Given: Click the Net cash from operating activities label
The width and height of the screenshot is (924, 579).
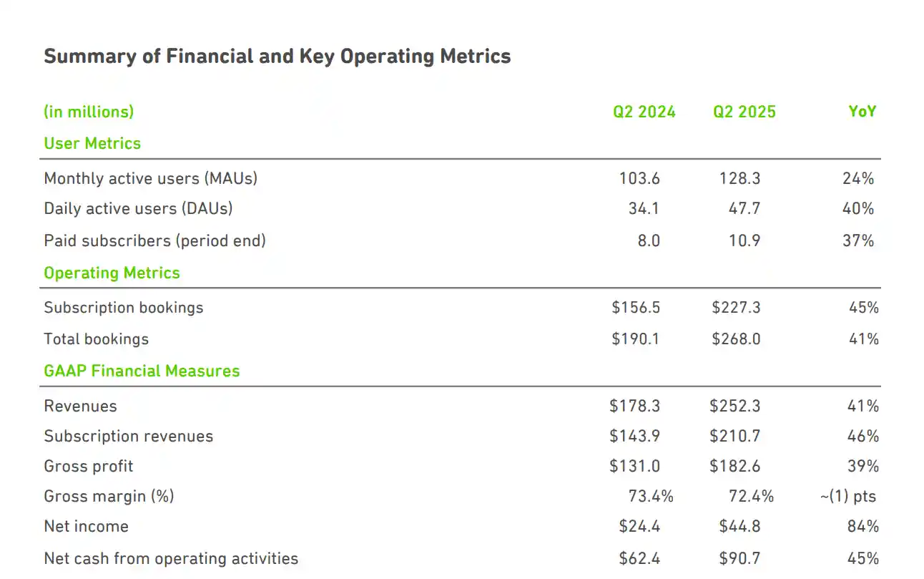Looking at the screenshot, I should click(171, 559).
